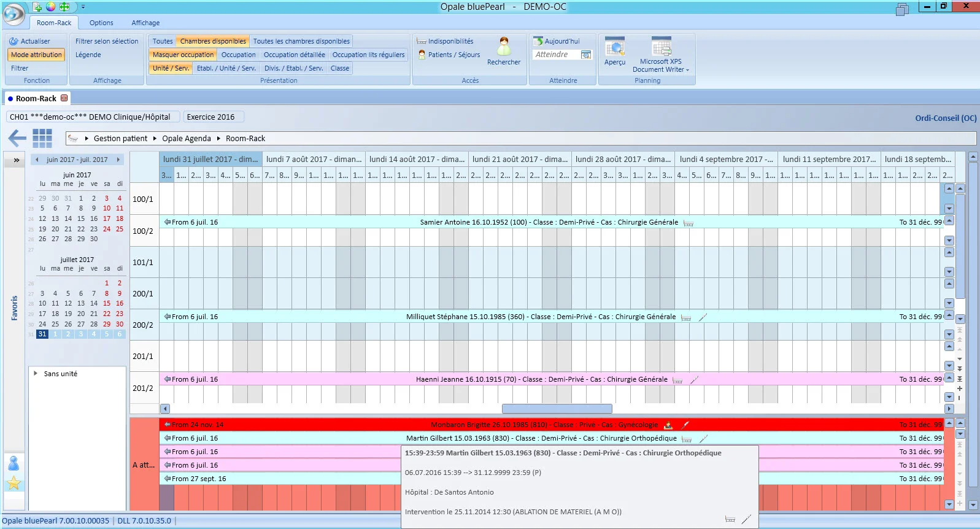
Task: Click Filtrer selon sélection
Action: click(107, 41)
